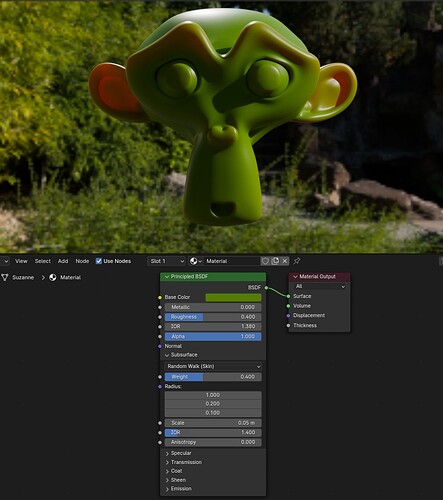This screenshot has height=500, width=443.
Task: Click the Roughness input socket
Action: (160, 317)
